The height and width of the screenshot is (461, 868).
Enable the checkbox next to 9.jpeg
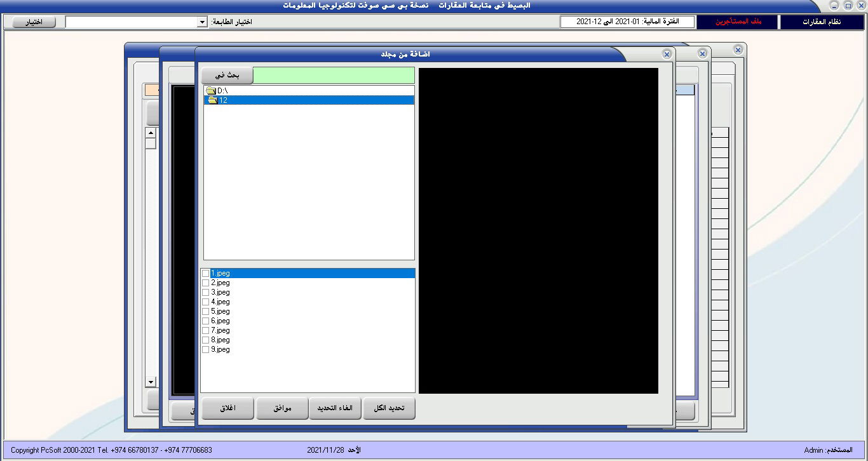coord(205,349)
